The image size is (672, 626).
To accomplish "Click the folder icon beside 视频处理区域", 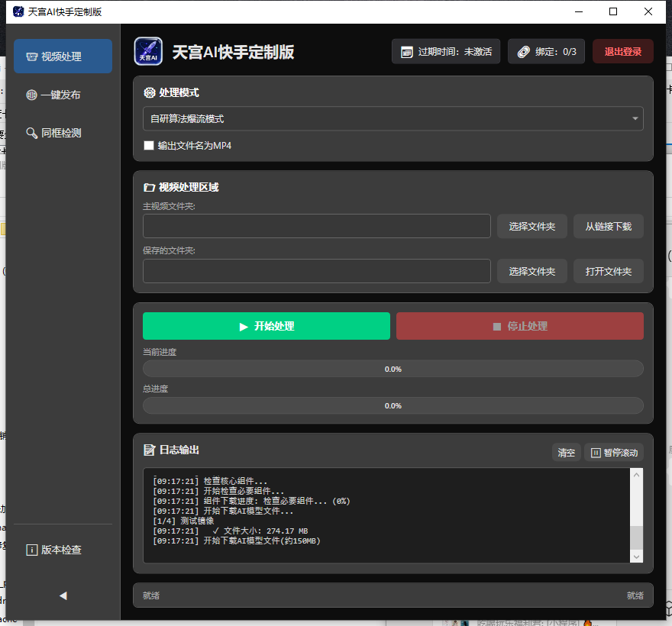I will (150, 187).
